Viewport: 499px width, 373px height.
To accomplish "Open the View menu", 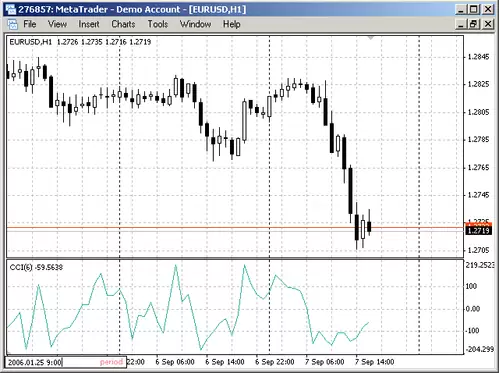I will coord(57,24).
